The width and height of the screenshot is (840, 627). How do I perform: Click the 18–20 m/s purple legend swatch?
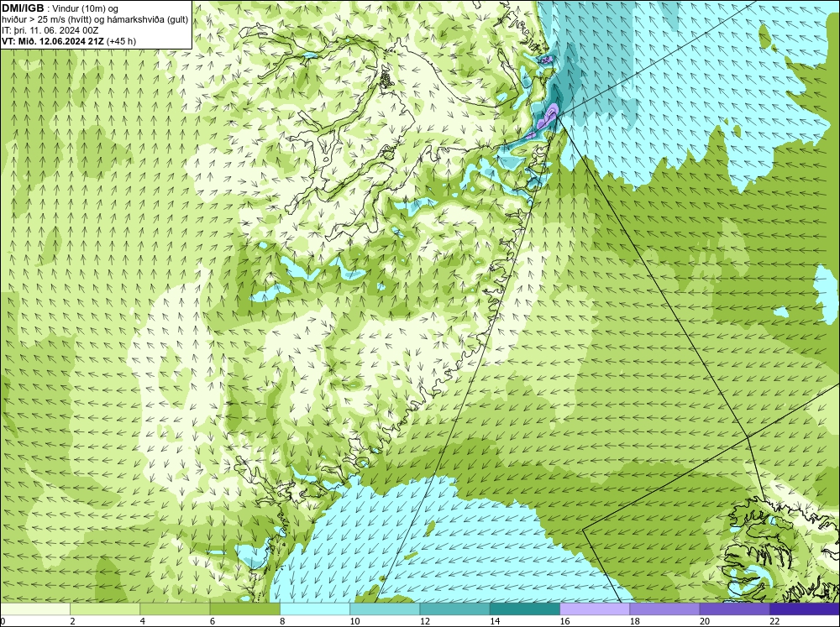click(x=664, y=609)
